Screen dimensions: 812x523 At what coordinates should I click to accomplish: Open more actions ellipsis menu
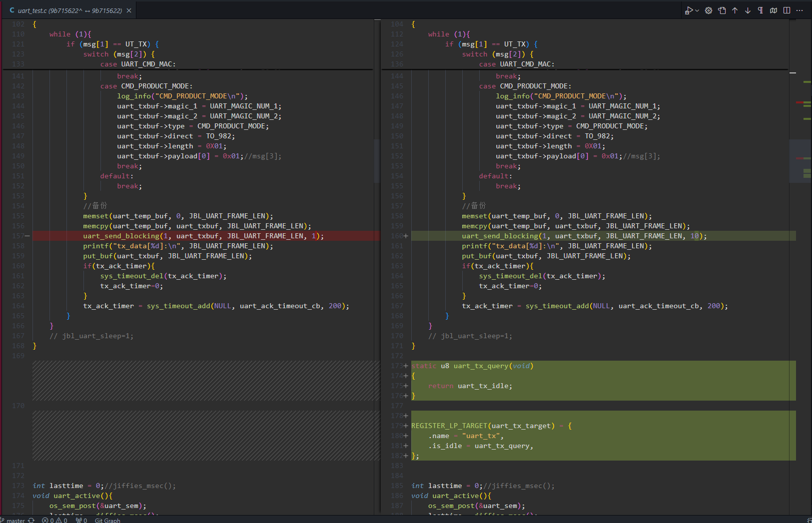(x=800, y=10)
